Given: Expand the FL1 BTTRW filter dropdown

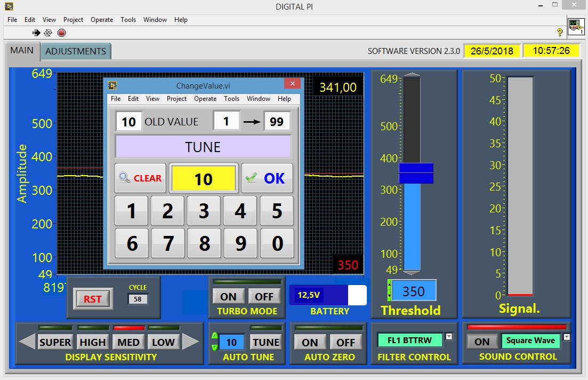Looking at the screenshot, I should click(x=449, y=336).
